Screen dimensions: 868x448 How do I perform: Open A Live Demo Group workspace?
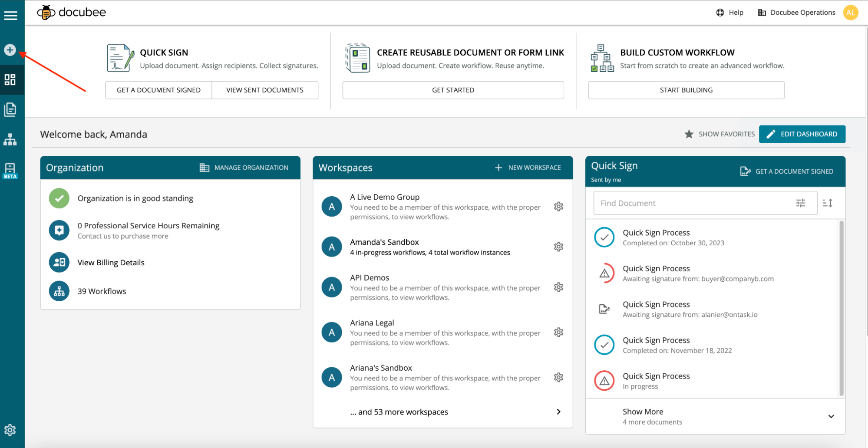coord(445,207)
